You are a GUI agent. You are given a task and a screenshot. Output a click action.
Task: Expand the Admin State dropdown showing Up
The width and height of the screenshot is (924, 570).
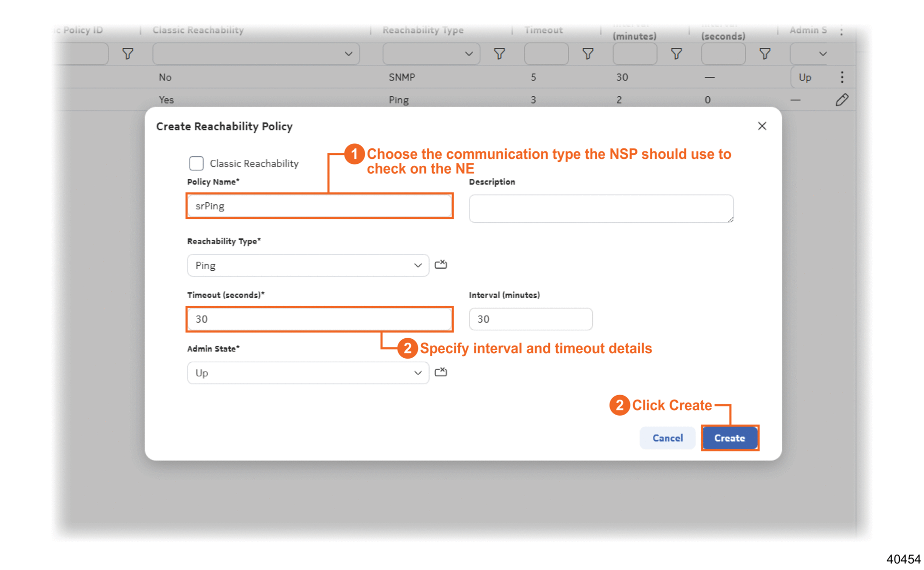click(307, 373)
